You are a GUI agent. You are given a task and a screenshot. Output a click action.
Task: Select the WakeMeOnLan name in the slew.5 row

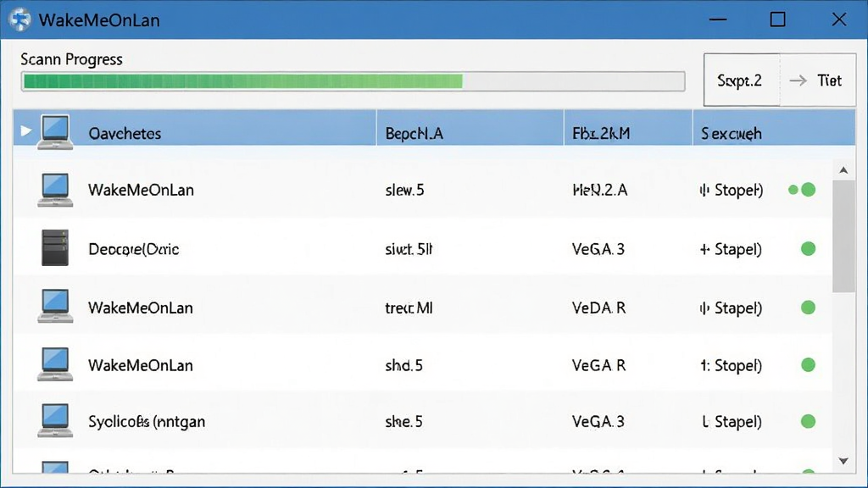coord(142,191)
